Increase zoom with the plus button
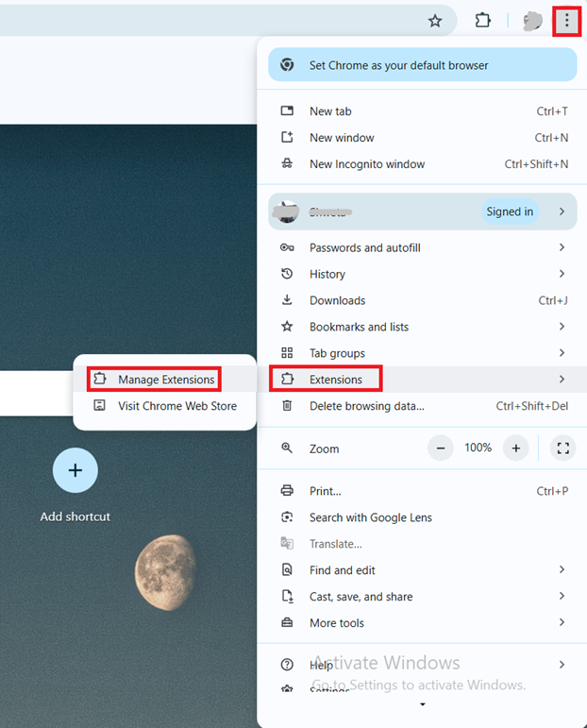This screenshot has height=728, width=587. [x=515, y=449]
